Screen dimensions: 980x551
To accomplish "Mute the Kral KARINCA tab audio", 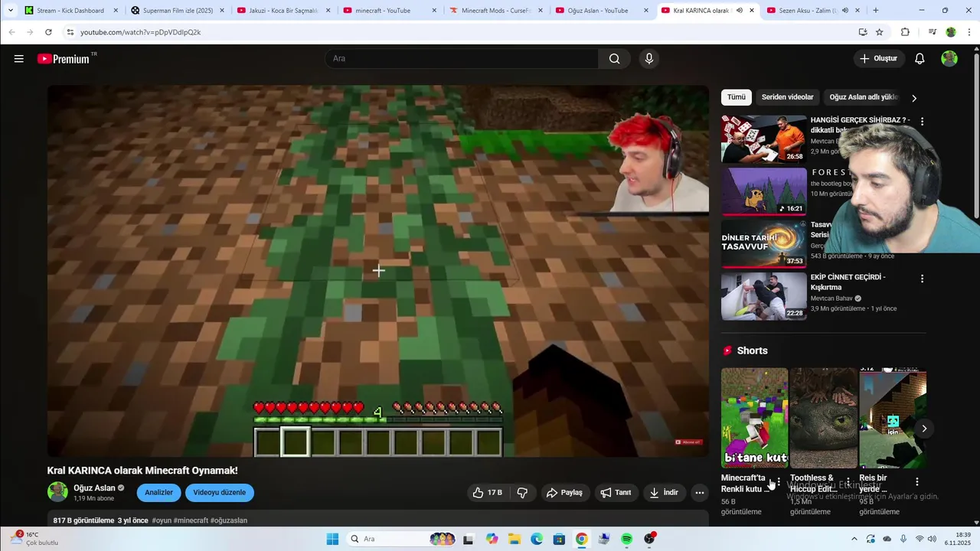I will (x=739, y=11).
